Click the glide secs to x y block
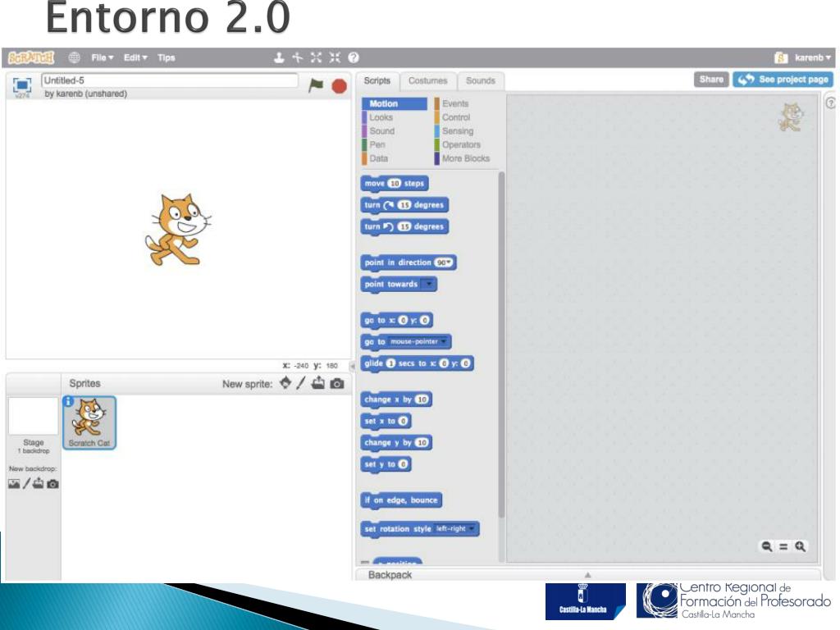The width and height of the screenshot is (840, 630). pos(417,363)
